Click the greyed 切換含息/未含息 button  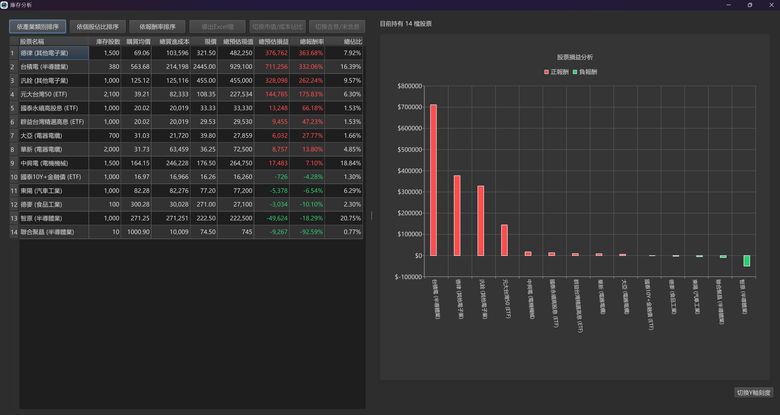click(337, 26)
